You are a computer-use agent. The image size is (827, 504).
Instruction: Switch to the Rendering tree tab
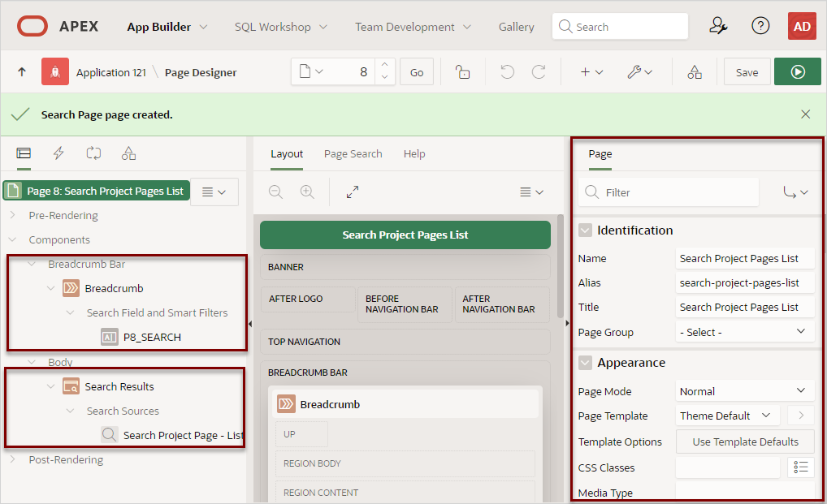pos(24,153)
